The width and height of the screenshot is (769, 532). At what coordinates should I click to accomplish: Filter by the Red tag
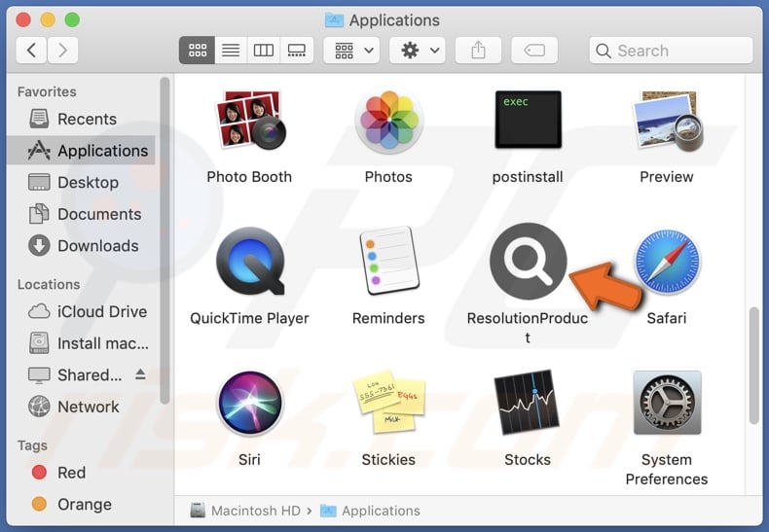(x=81, y=473)
